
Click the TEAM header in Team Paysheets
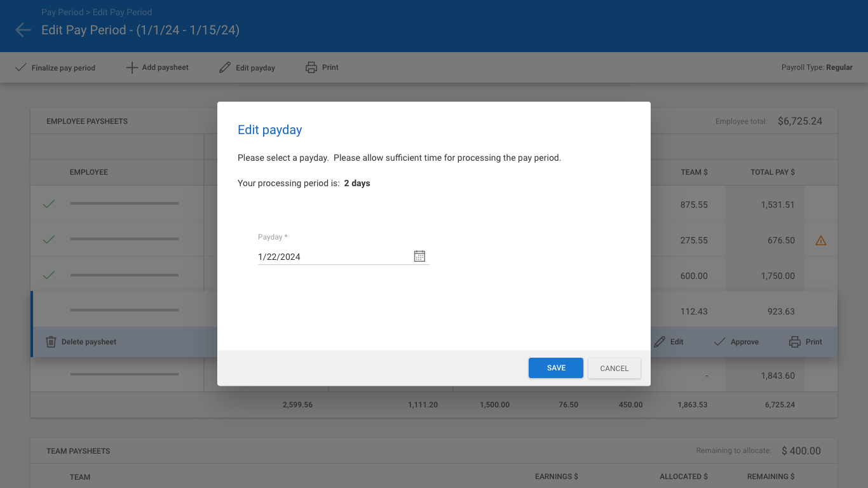[x=80, y=477]
